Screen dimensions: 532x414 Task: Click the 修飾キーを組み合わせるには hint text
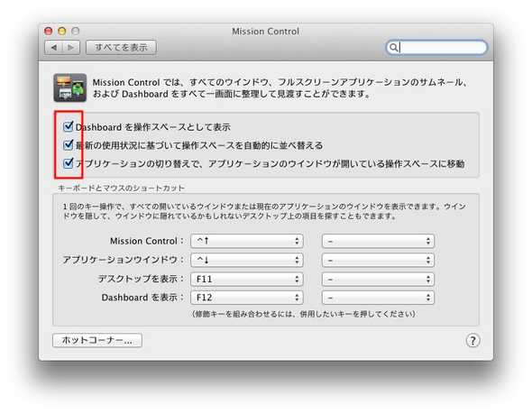pos(304,314)
